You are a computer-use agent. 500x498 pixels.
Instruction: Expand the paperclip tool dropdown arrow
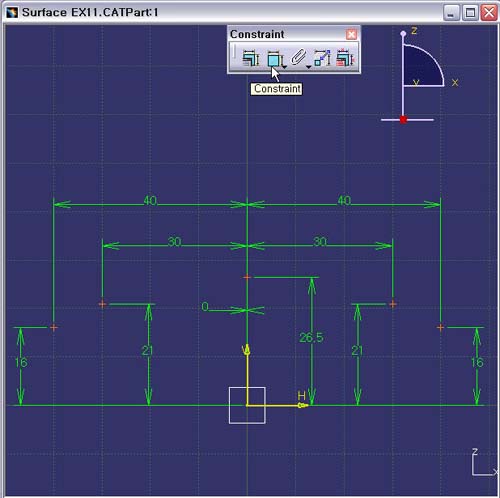(308, 67)
